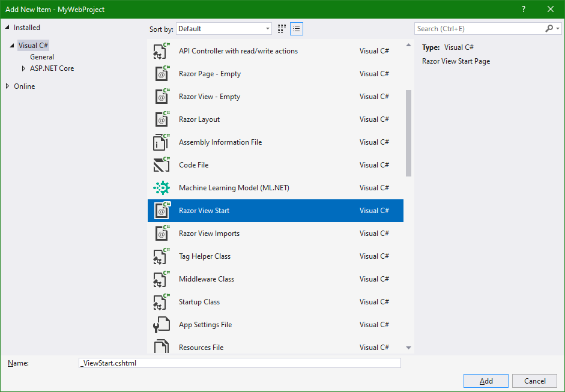This screenshot has height=392, width=565.
Task: Click the Machine Learning Model icon
Action: [x=162, y=188]
